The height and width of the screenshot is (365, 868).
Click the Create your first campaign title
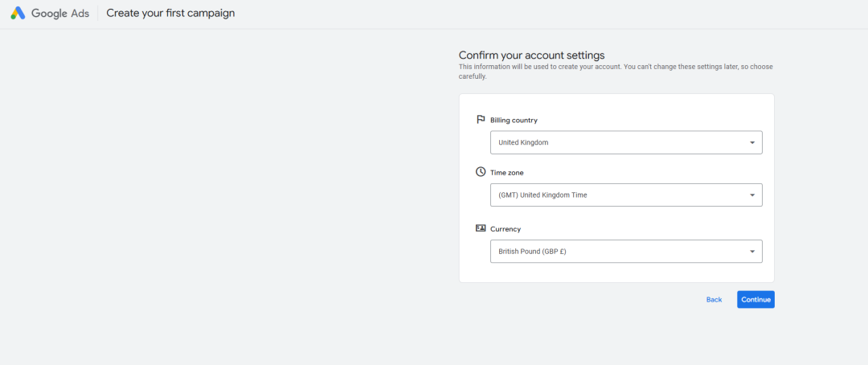(x=170, y=14)
